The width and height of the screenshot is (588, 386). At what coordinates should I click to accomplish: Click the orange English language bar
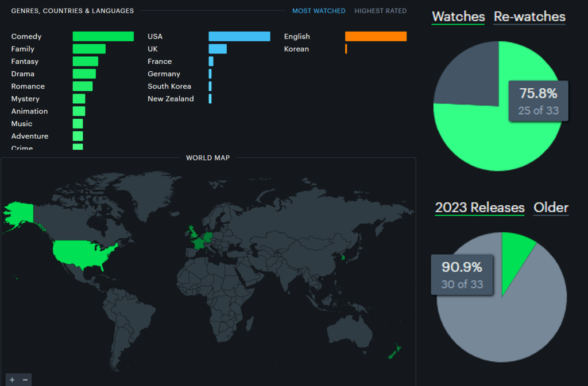coord(376,37)
